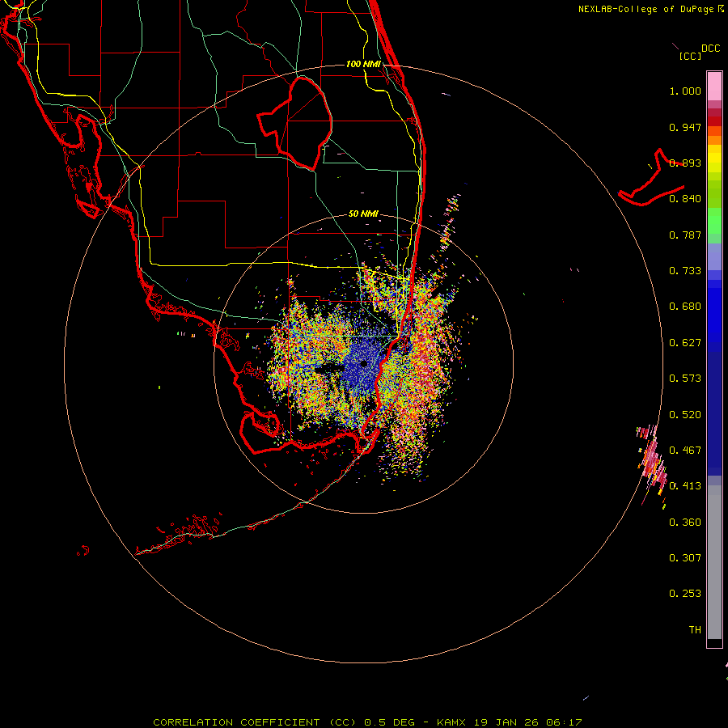Click the 0.5 DEG elevation text in the caption
Image resolution: width=728 pixels, height=728 pixels.
[389, 722]
